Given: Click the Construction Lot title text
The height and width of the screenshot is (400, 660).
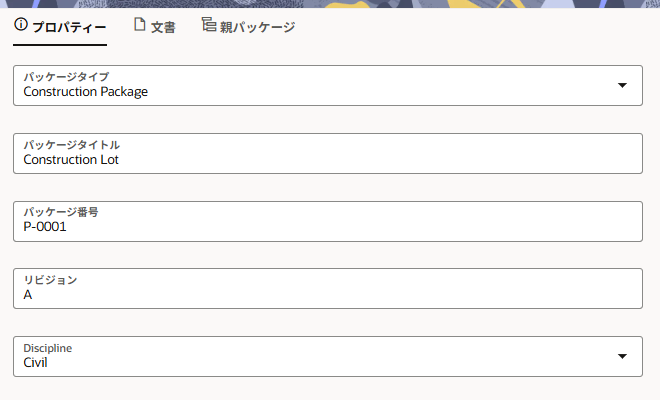Looking at the screenshot, I should (x=71, y=159).
